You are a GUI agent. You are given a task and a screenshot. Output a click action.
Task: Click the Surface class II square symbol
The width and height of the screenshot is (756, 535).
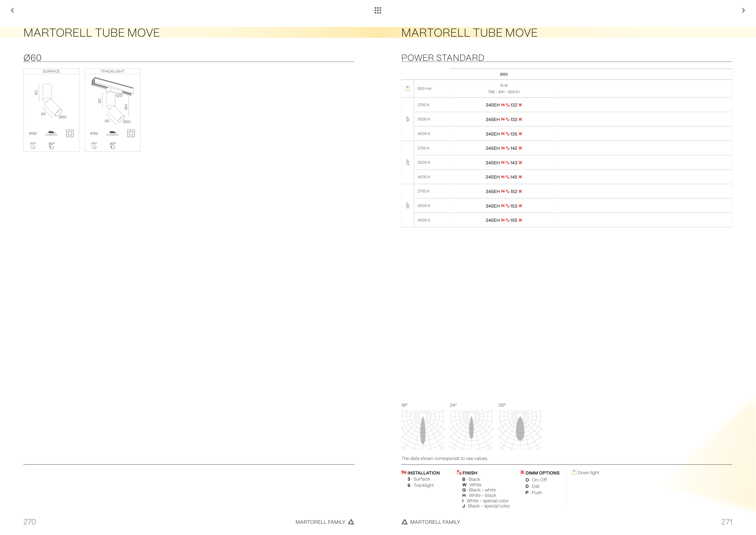[x=70, y=133]
